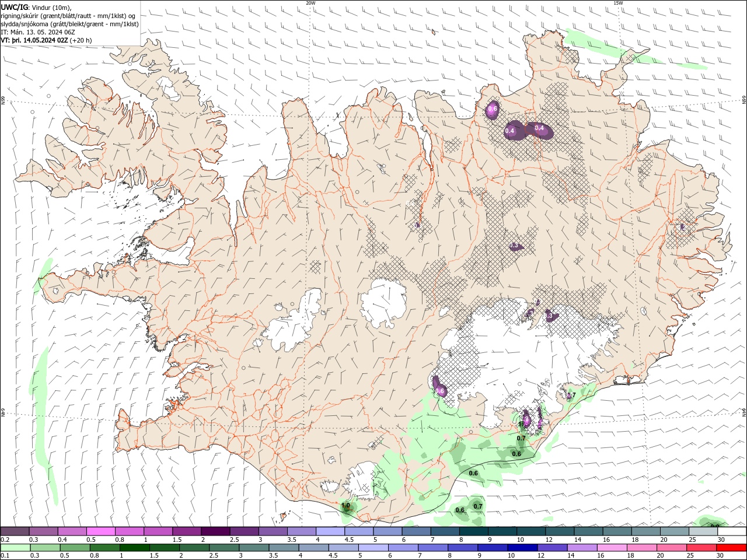This screenshot has width=747, height=560.
Task: Pick rain swatch between 8 and 9
Action: click(x=462, y=548)
